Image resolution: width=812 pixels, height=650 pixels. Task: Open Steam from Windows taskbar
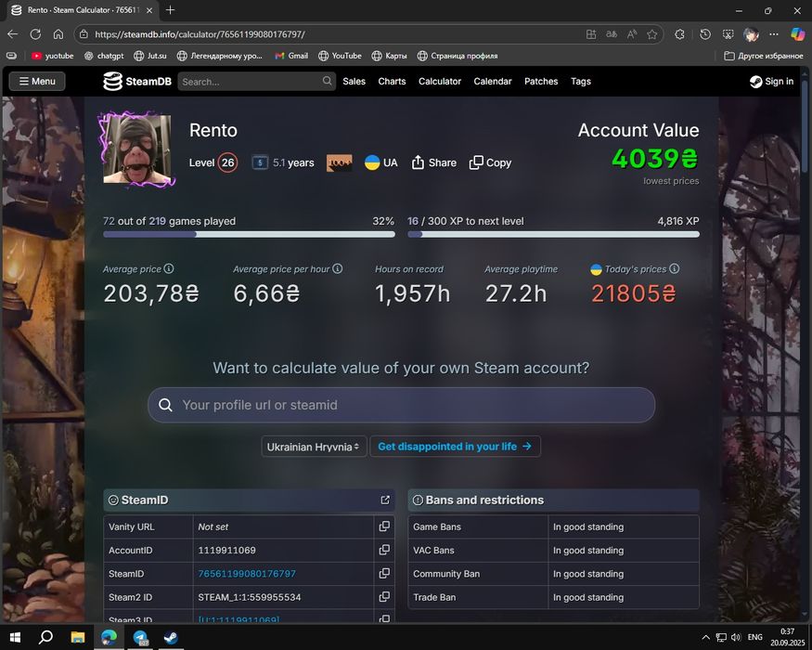click(x=171, y=637)
